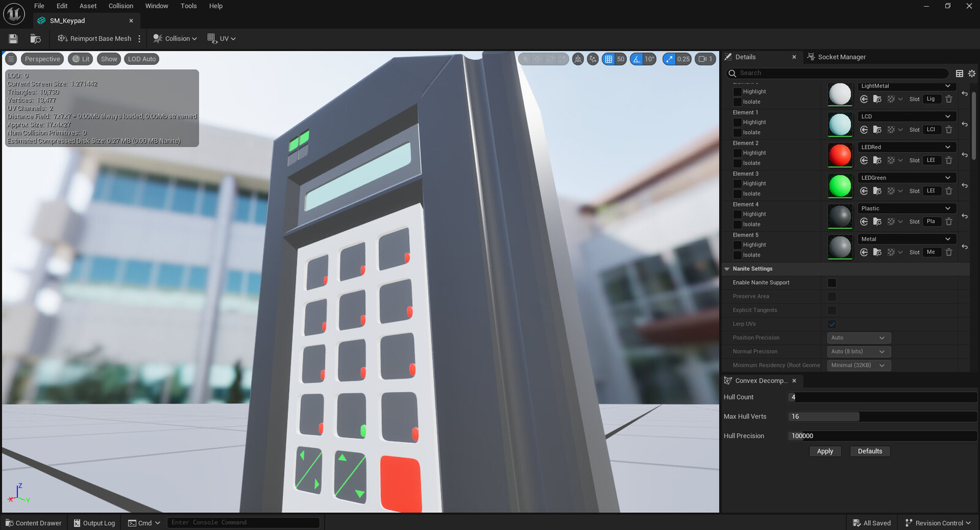Open Revision Control dropdown
This screenshot has width=980, height=530.
point(938,523)
